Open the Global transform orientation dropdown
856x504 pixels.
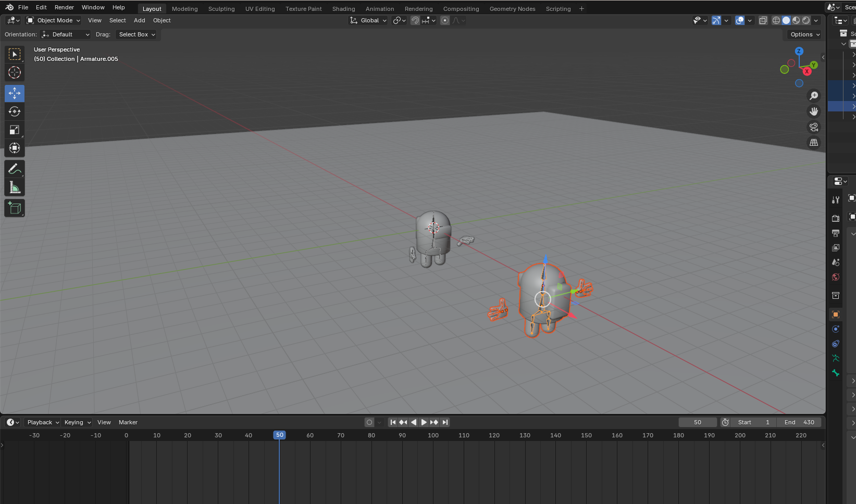[x=369, y=20]
